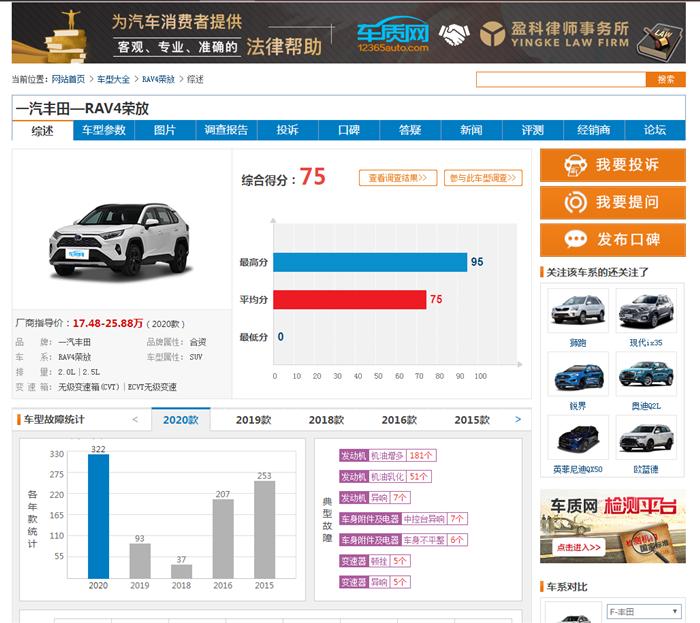
Task: Click the 车型大全 breadcrumb link
Action: 113,79
